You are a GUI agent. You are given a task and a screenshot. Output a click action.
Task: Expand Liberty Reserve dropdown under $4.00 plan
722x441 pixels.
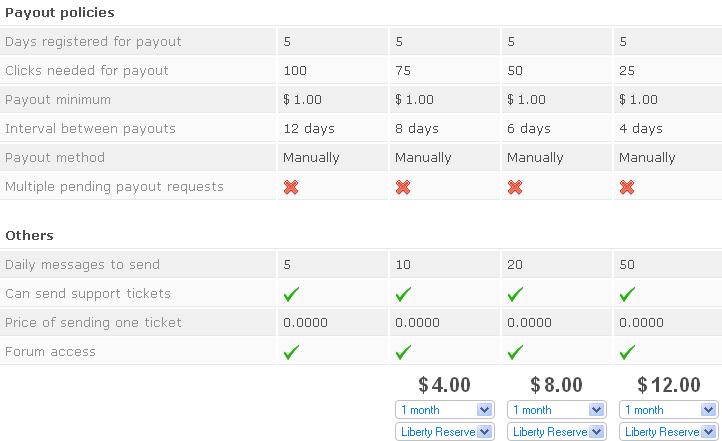[445, 431]
